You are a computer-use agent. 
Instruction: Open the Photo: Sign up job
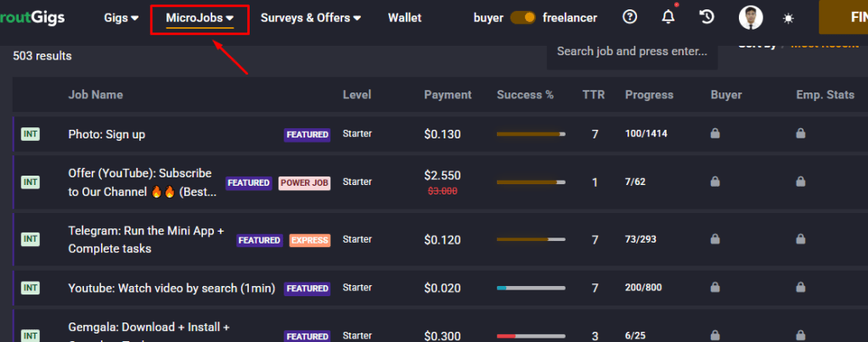tap(107, 134)
